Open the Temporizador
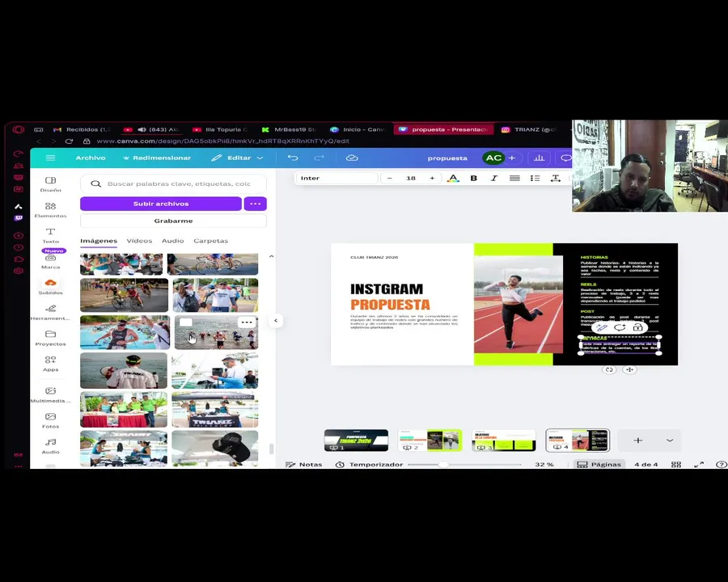The height and width of the screenshot is (582, 728). tap(369, 464)
